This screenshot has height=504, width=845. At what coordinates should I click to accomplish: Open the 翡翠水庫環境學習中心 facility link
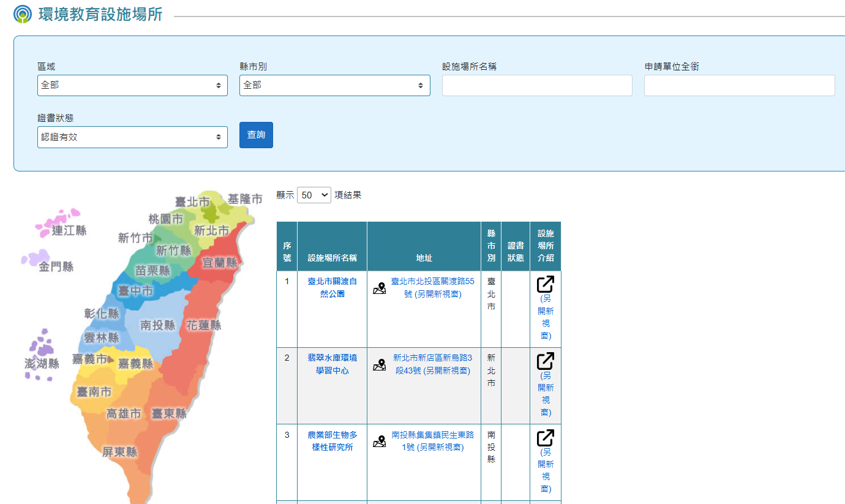tap(332, 364)
